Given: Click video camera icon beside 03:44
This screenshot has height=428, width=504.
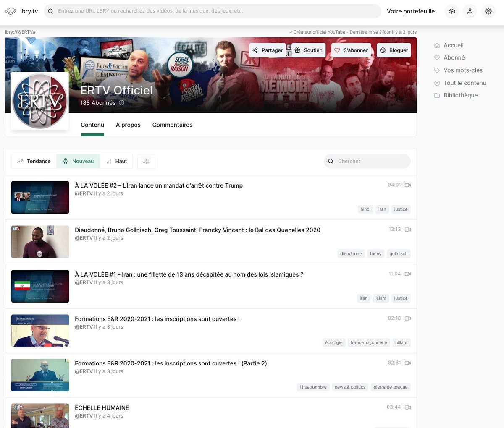Looking at the screenshot, I should (407, 407).
